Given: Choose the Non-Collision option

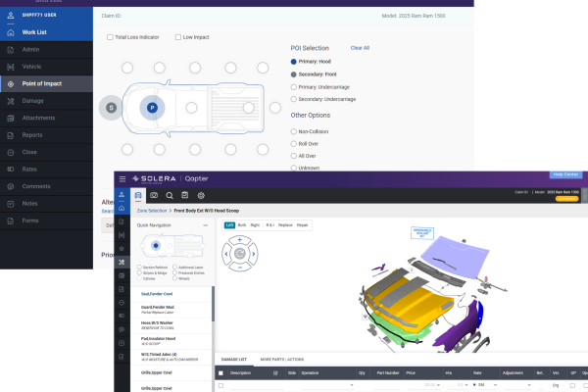Looking at the screenshot, I should point(294,130).
